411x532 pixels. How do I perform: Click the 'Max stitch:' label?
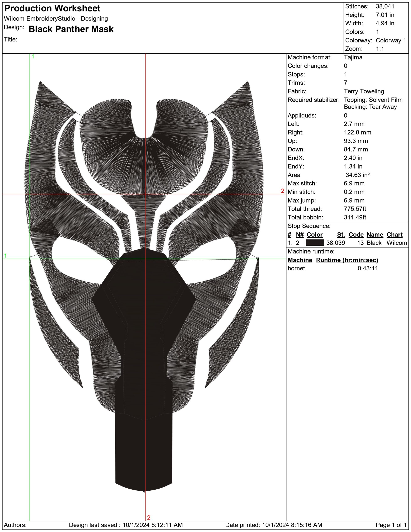[302, 183]
